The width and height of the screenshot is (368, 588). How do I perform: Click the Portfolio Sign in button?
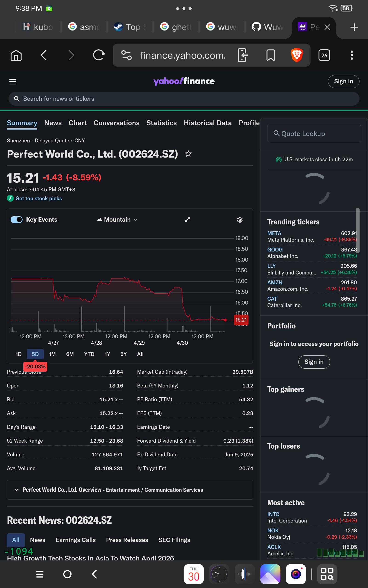(x=314, y=362)
